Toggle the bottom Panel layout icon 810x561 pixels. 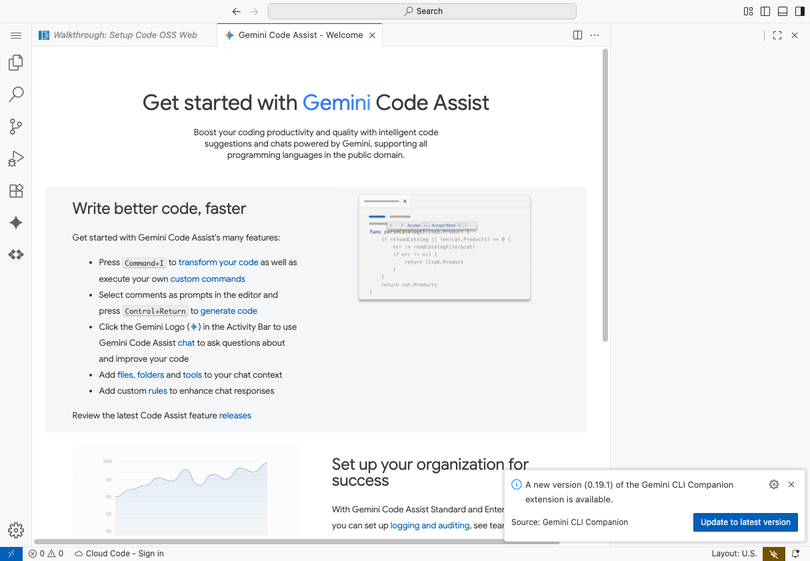pos(783,11)
